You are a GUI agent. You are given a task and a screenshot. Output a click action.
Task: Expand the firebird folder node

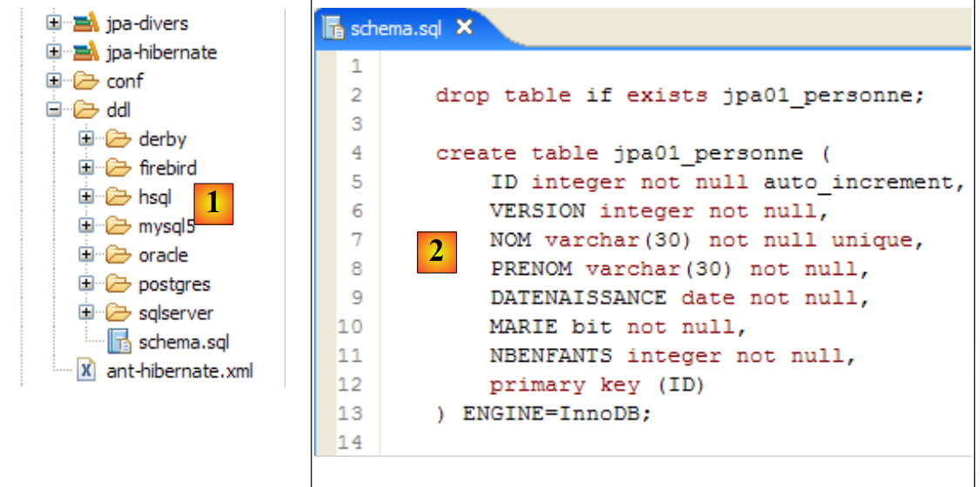pos(86,168)
